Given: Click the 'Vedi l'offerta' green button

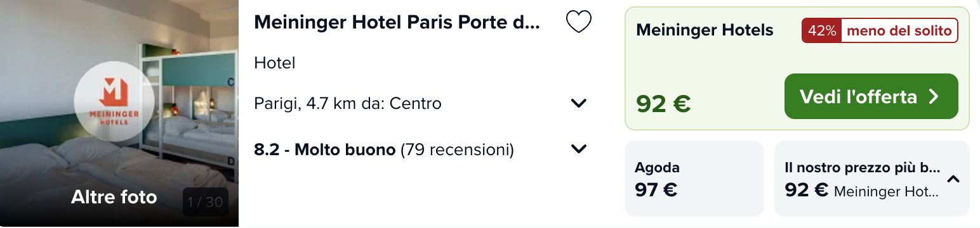Looking at the screenshot, I should [871, 96].
